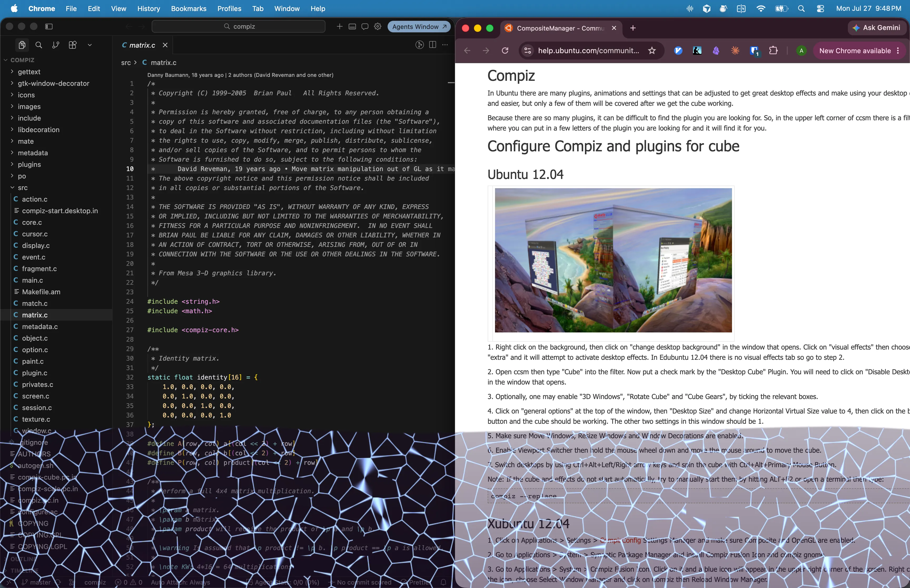Split the matrix.c editor to the side
This screenshot has height=588, width=910.
[433, 45]
